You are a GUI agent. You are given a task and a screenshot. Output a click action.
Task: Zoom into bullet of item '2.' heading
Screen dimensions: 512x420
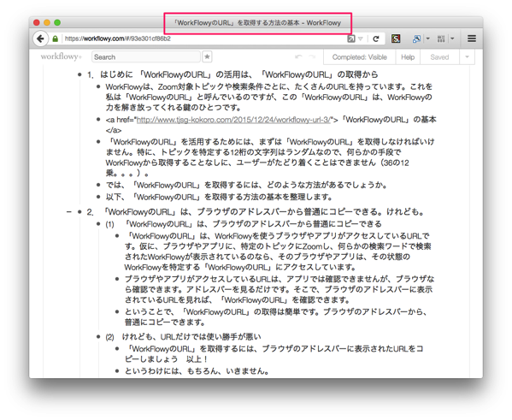79,212
